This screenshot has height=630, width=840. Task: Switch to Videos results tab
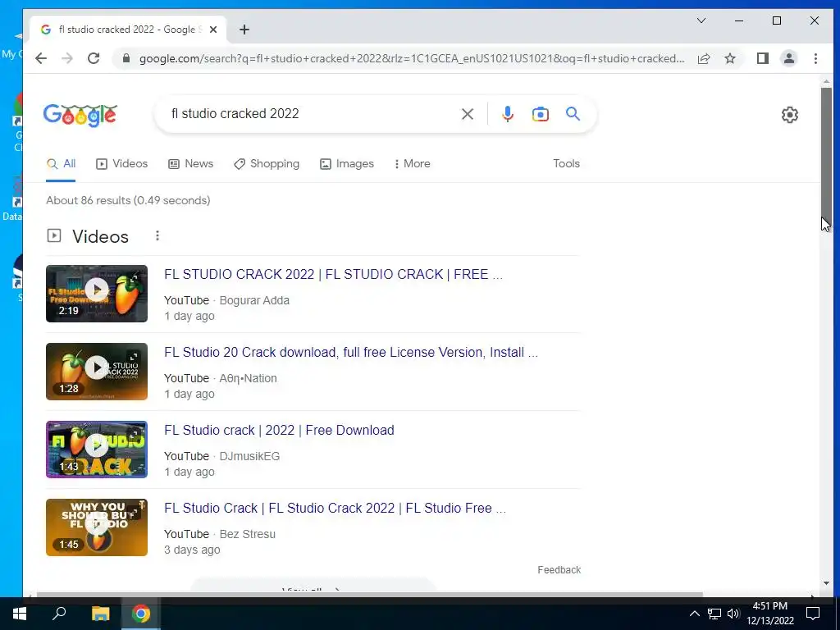[x=121, y=163]
